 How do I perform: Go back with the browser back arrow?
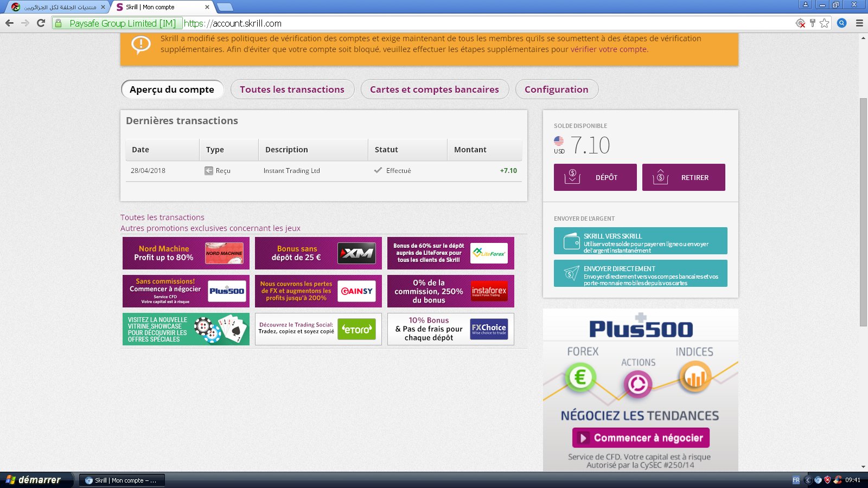click(x=9, y=23)
